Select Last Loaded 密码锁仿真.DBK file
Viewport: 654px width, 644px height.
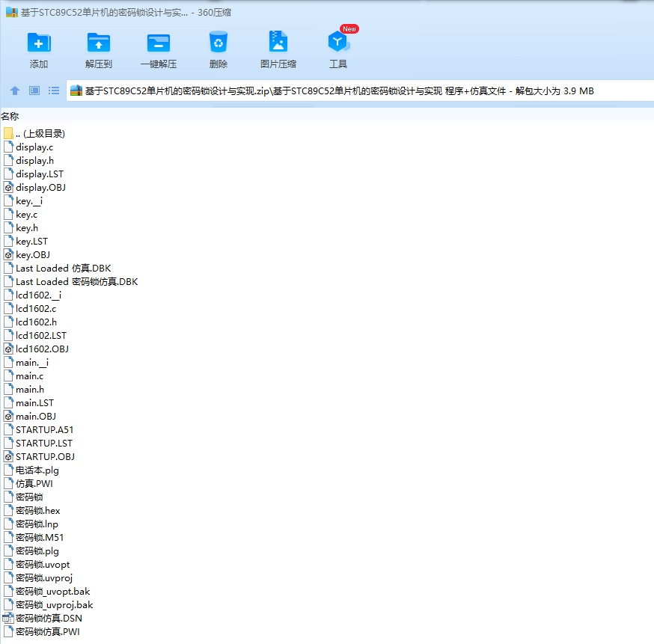[x=77, y=281]
